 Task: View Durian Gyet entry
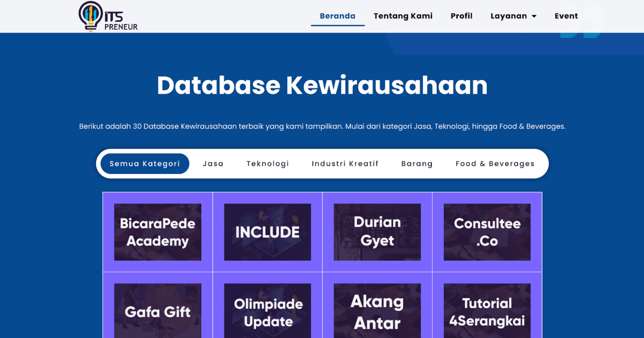377,232
